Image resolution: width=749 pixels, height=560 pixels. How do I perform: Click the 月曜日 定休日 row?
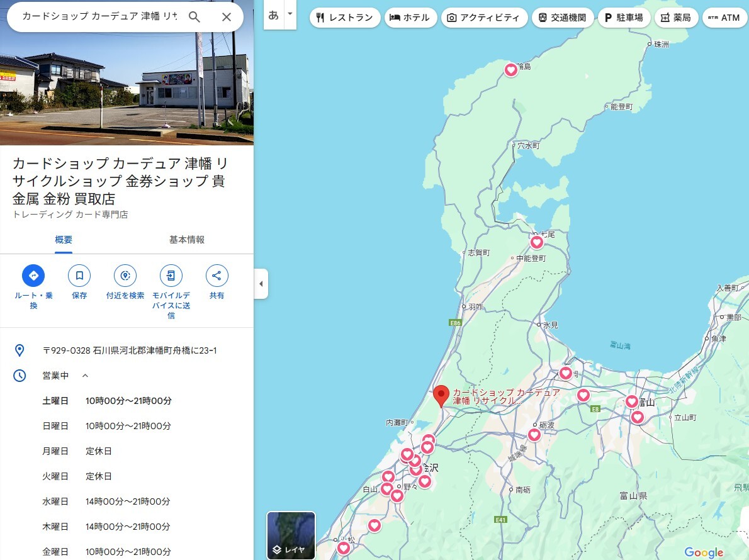click(77, 451)
